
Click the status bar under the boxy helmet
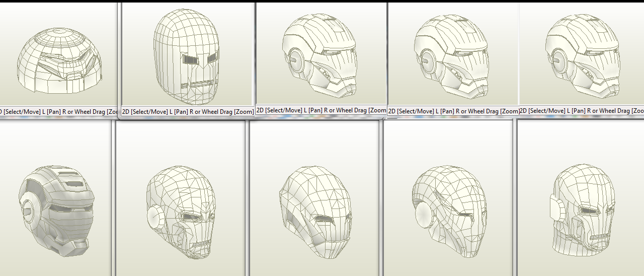pyautogui.click(x=188, y=112)
